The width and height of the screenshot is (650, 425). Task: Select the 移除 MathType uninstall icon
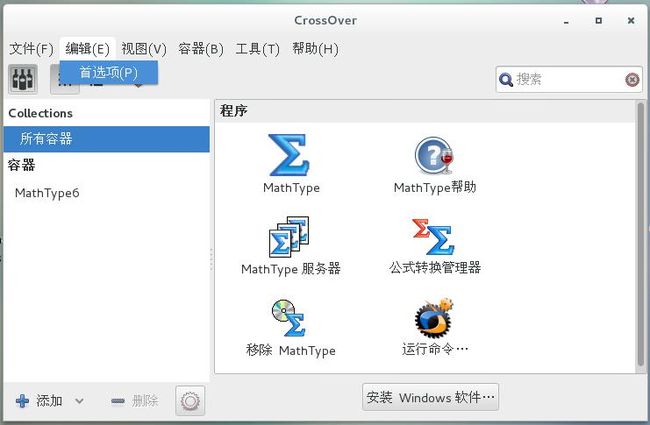[289, 318]
